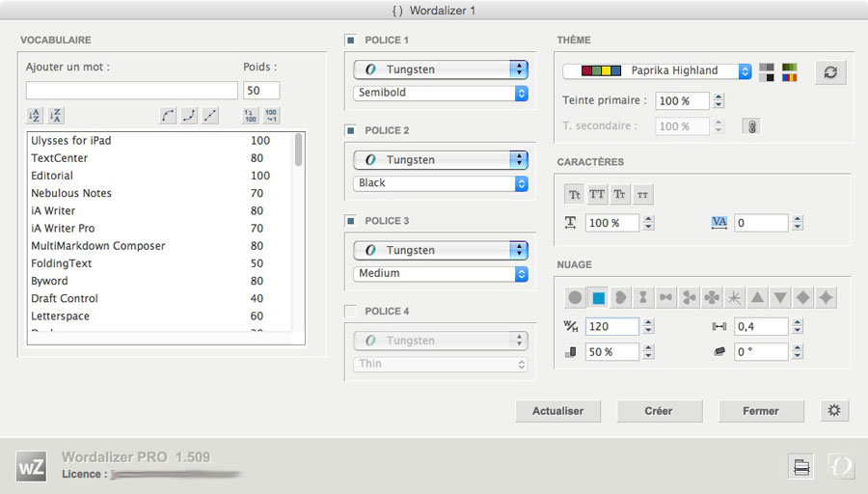Choose the circle cloud shape

pos(575,297)
